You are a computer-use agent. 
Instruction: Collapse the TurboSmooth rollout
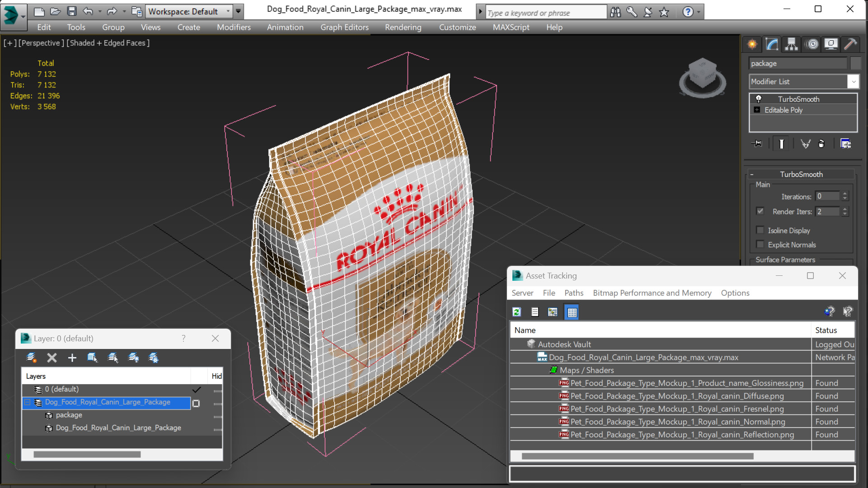pos(752,174)
